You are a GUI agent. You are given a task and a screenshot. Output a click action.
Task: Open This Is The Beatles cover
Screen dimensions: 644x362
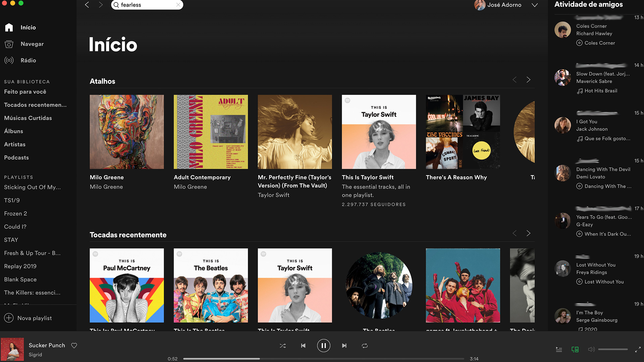tap(211, 285)
